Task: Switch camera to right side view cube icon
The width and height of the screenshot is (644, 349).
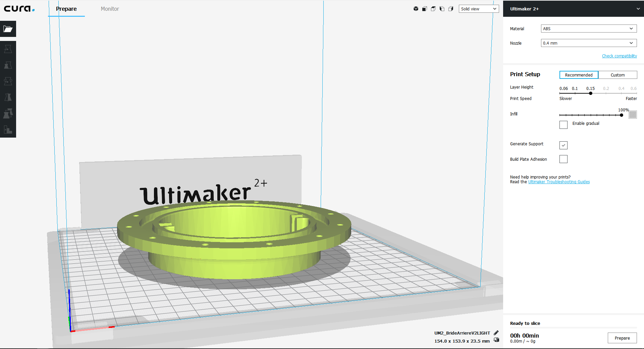Action: [x=451, y=9]
